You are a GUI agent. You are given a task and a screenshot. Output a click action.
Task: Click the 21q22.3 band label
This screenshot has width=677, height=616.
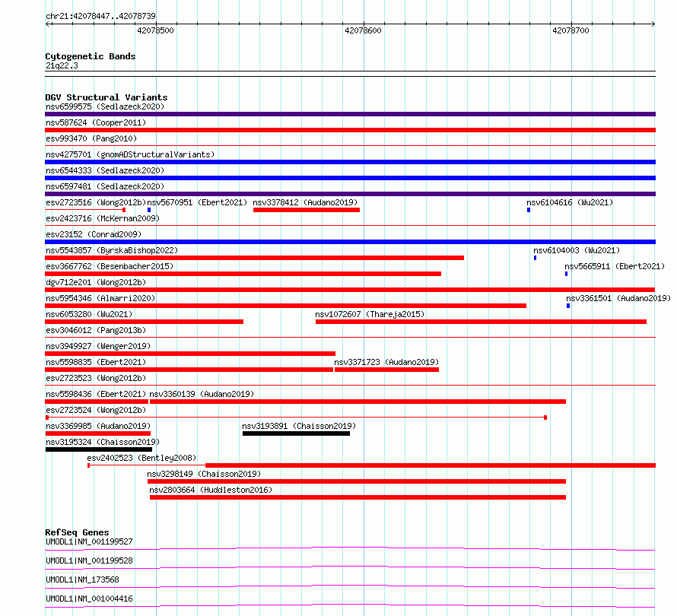[62, 65]
